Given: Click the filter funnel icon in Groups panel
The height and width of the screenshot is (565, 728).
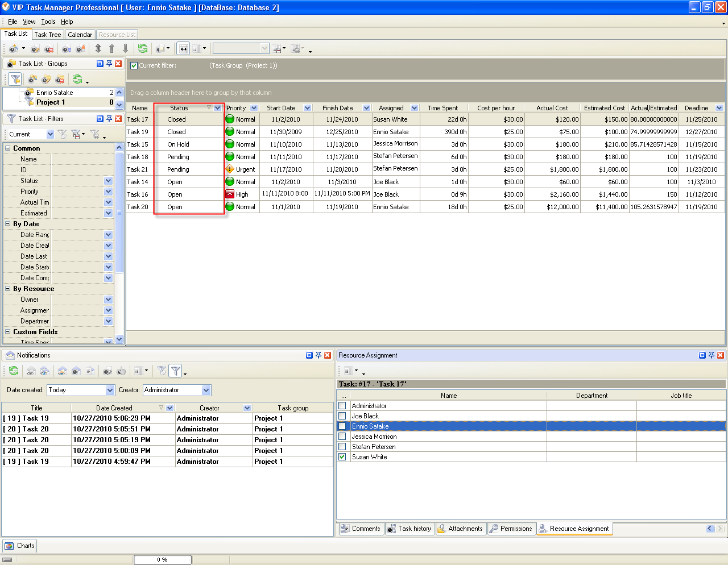Looking at the screenshot, I should [x=15, y=79].
